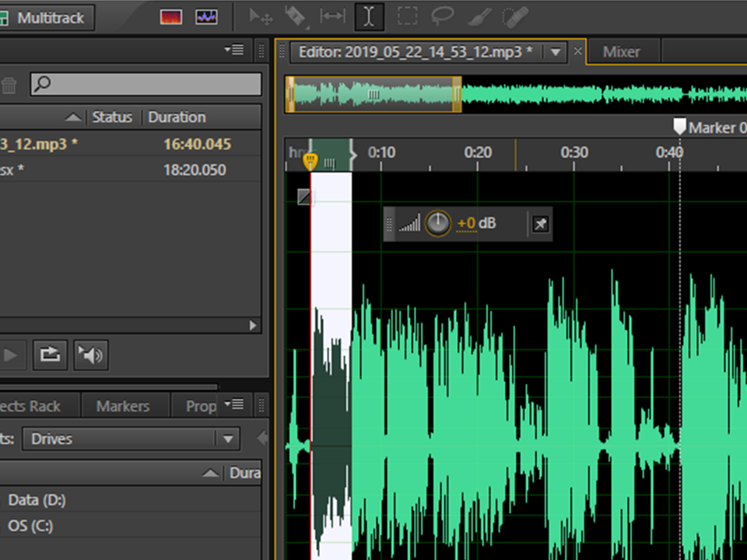Open the lower panel options menu
747x560 pixels.
coord(234,404)
